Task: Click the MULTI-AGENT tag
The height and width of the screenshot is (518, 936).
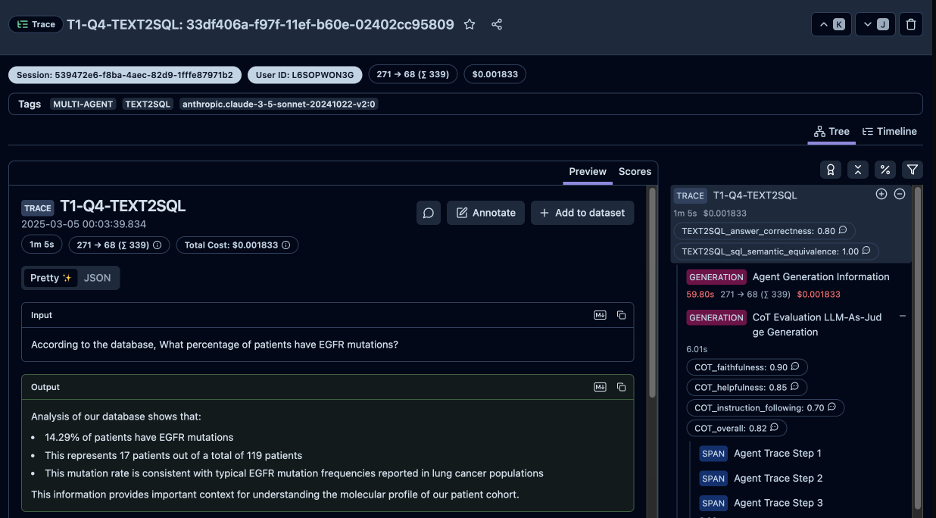Action: click(x=83, y=104)
